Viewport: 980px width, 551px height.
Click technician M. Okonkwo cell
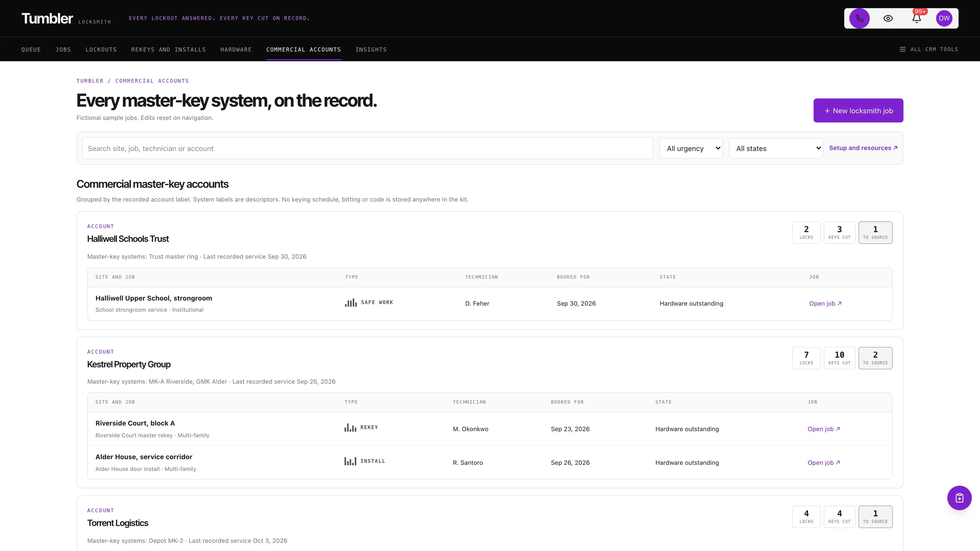tap(471, 429)
